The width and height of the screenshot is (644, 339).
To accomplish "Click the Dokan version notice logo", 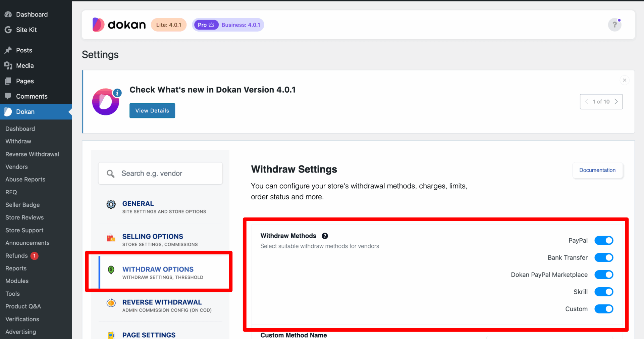I will pyautogui.click(x=106, y=102).
